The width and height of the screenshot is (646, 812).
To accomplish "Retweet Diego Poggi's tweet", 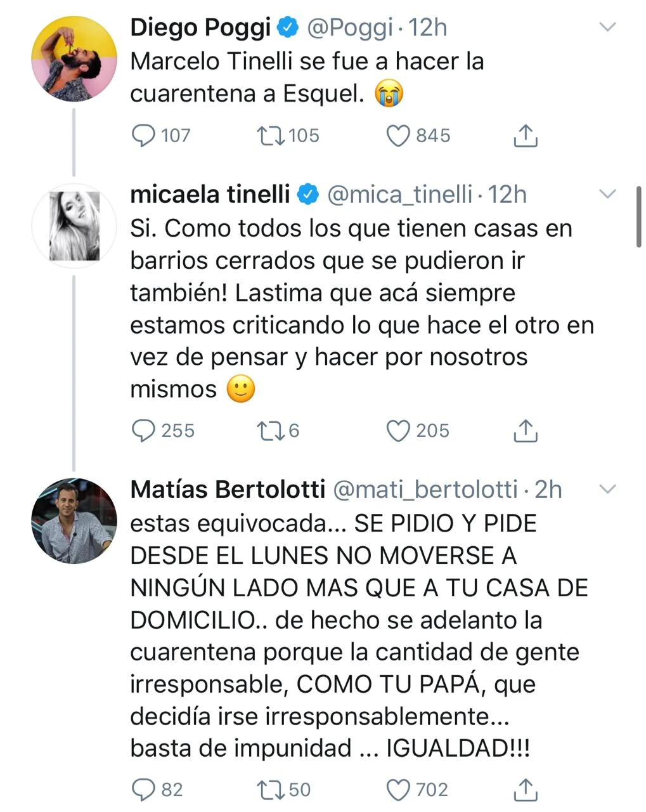I will (x=271, y=136).
